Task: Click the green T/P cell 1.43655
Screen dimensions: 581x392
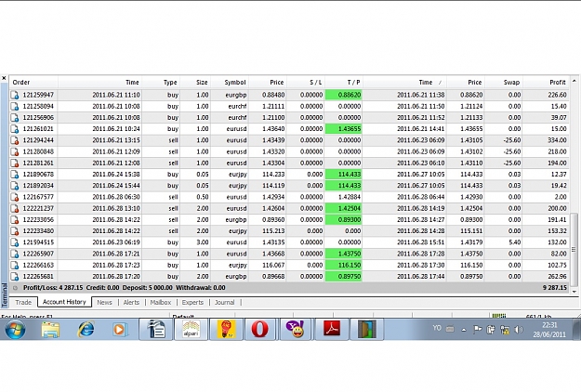Action: (343, 129)
